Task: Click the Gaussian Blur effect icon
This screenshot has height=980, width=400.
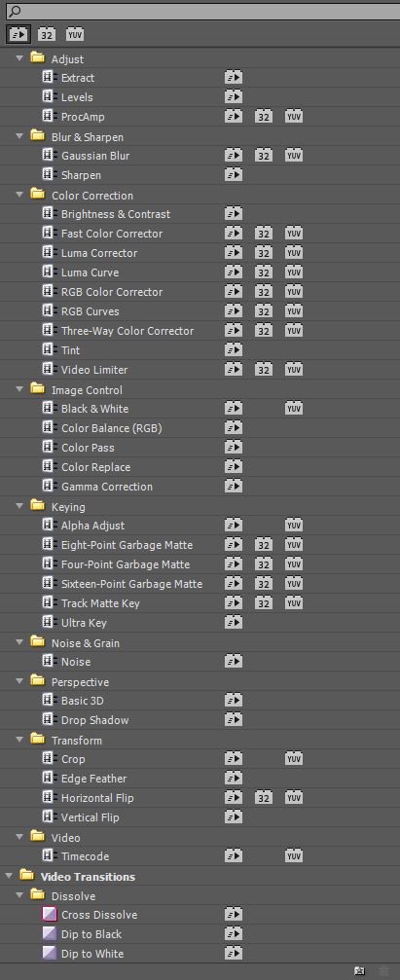Action: point(50,155)
